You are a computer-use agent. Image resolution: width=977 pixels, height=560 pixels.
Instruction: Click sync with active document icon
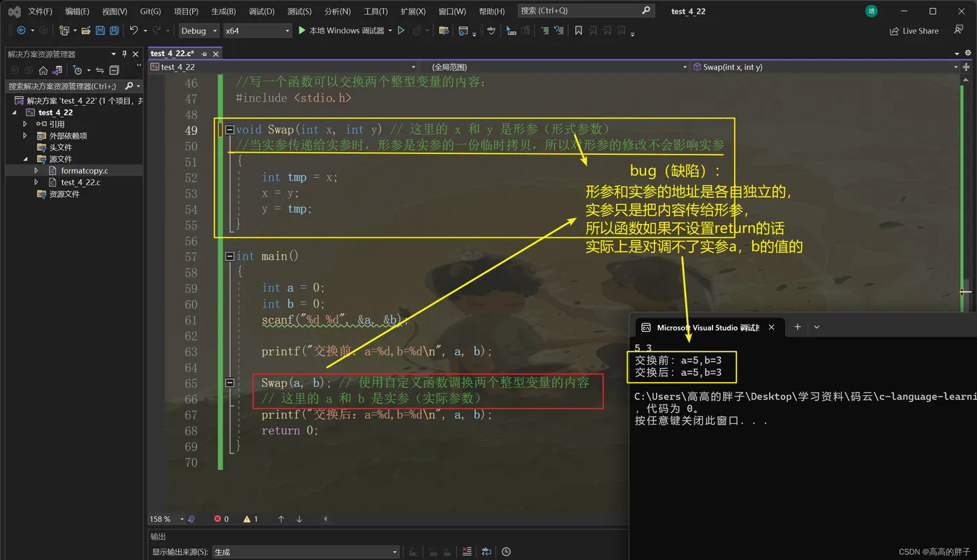tap(100, 70)
